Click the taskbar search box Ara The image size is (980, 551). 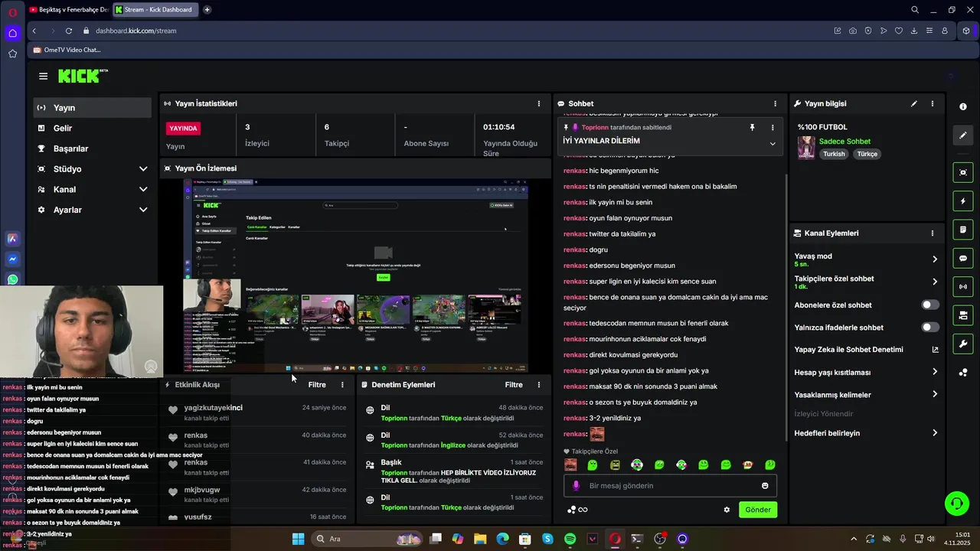367,539
